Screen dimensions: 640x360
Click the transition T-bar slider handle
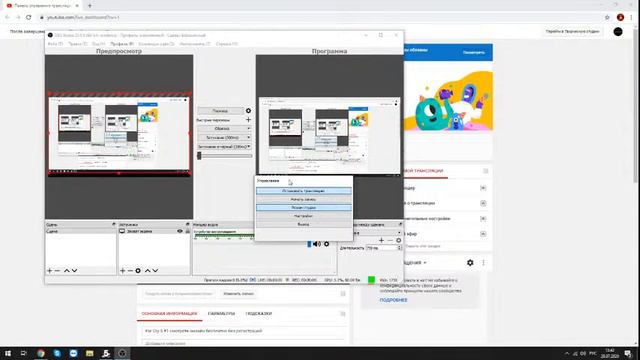click(199, 156)
